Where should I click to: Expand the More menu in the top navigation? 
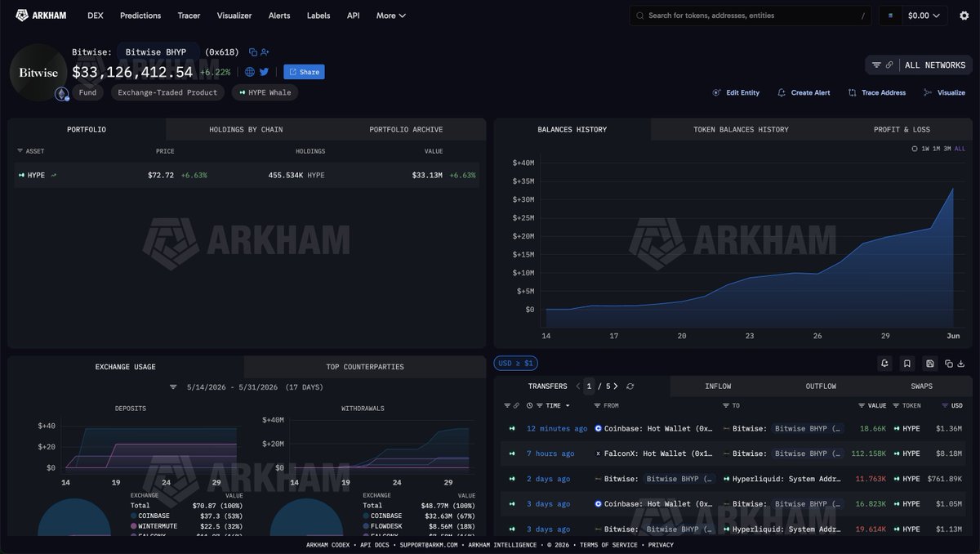(x=390, y=16)
